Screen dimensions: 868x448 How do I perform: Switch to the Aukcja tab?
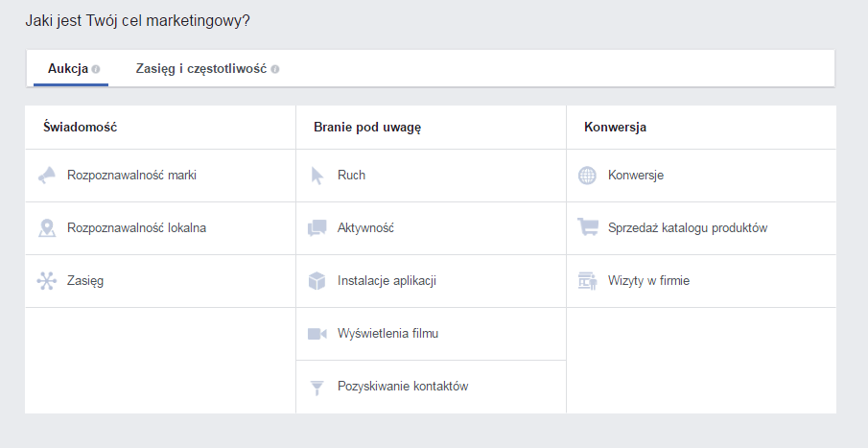[68, 69]
